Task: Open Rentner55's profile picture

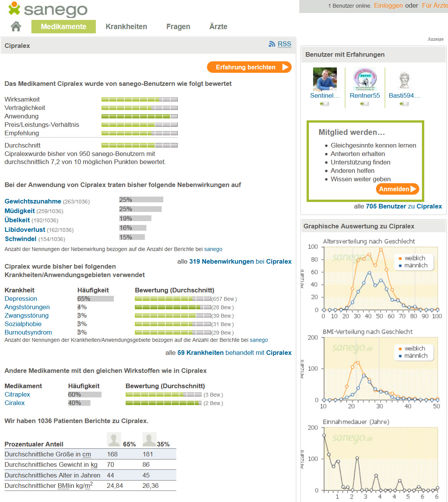Action: (365, 79)
